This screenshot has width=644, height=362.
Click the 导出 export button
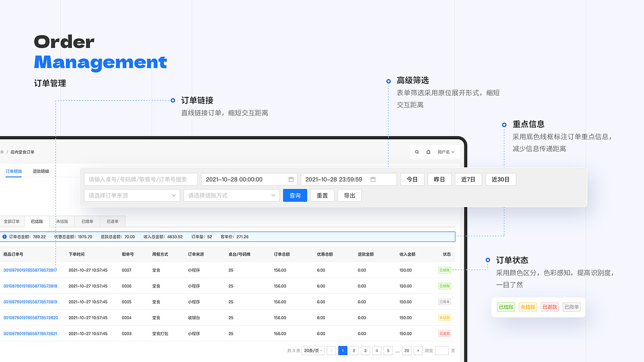pos(350,195)
